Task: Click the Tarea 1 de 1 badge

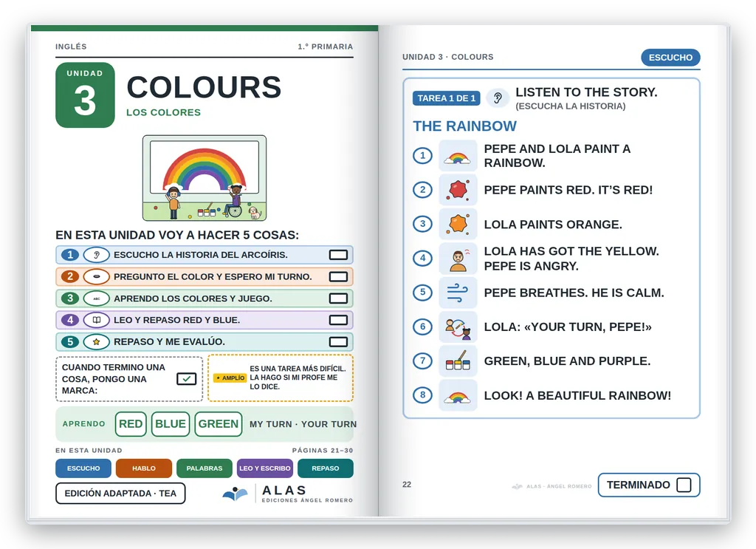Action: pyautogui.click(x=447, y=98)
